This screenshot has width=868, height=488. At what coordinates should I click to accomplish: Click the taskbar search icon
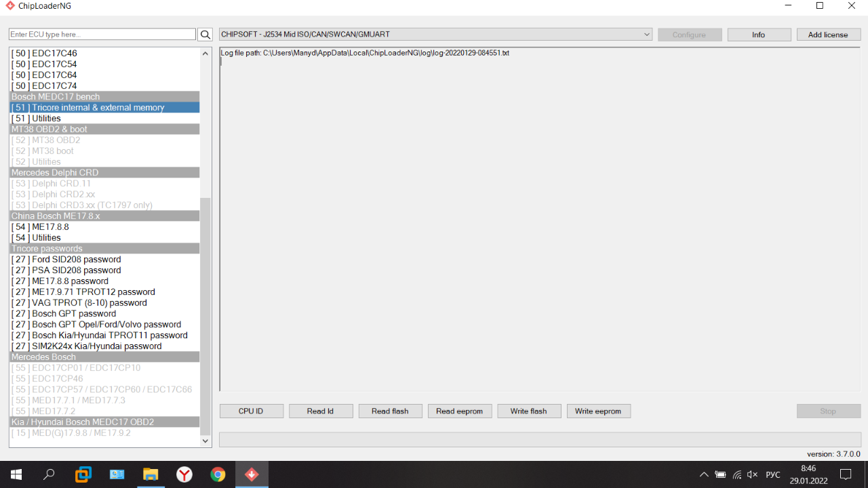(x=49, y=474)
